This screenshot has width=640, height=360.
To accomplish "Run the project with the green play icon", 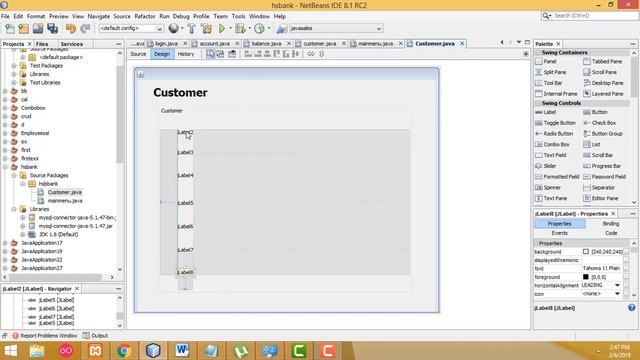I will pos(222,29).
